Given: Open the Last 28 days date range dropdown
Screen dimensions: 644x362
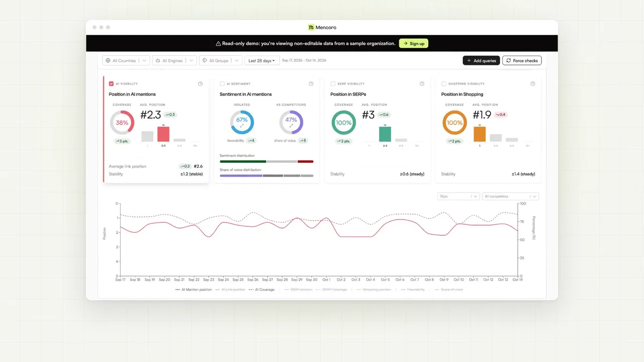Looking at the screenshot, I should (x=262, y=61).
